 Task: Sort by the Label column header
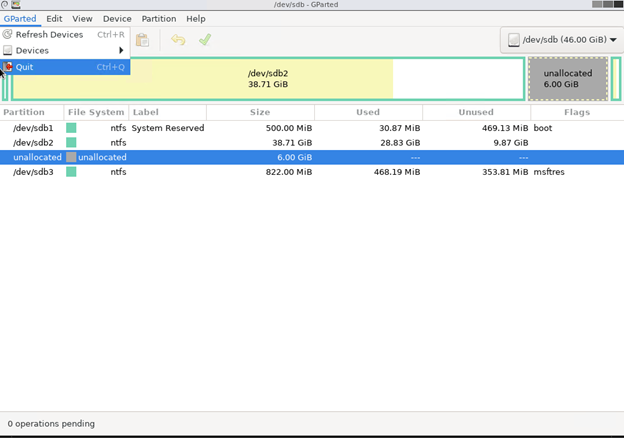click(x=168, y=112)
